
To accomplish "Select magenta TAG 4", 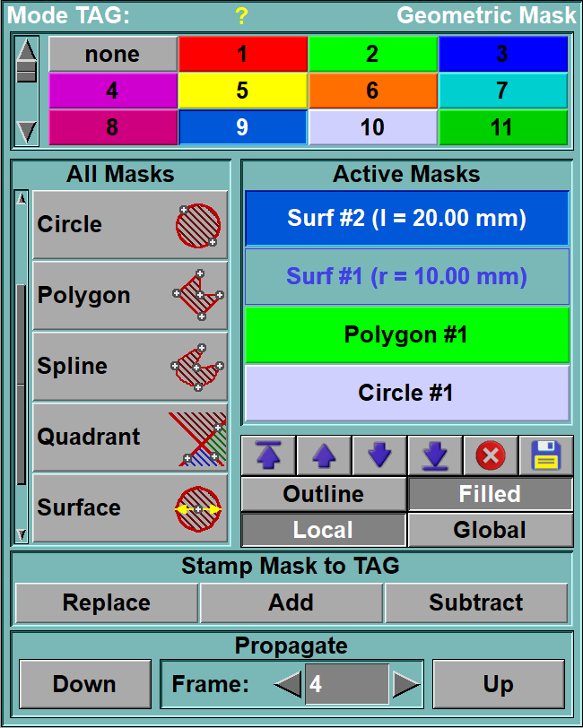I will coord(113,91).
